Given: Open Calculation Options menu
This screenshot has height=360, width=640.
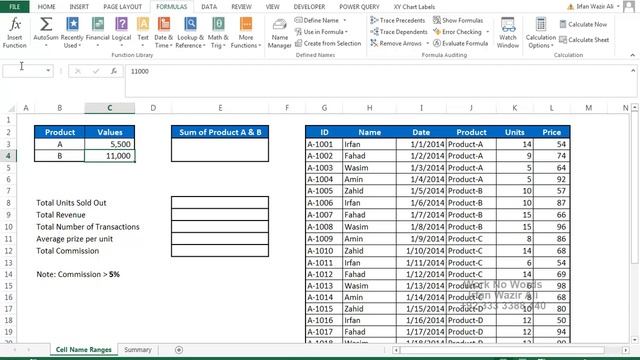Looking at the screenshot, I should (540, 33).
